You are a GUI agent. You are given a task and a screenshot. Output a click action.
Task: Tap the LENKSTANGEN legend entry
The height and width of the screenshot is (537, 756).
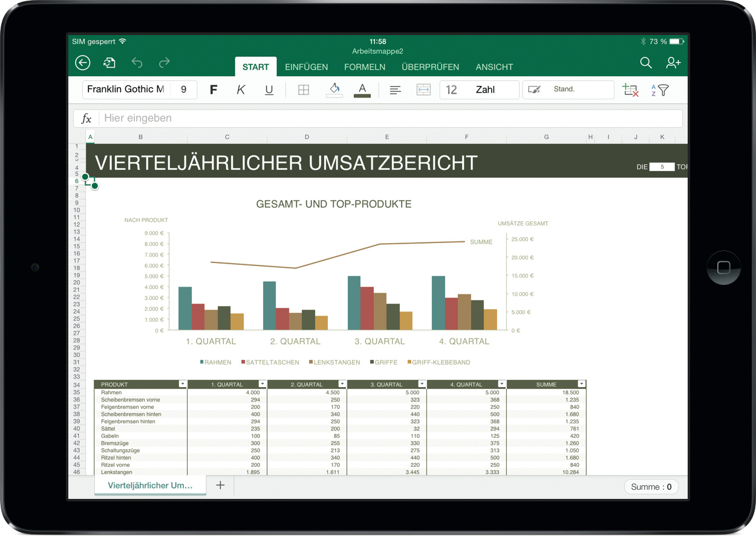pos(334,362)
